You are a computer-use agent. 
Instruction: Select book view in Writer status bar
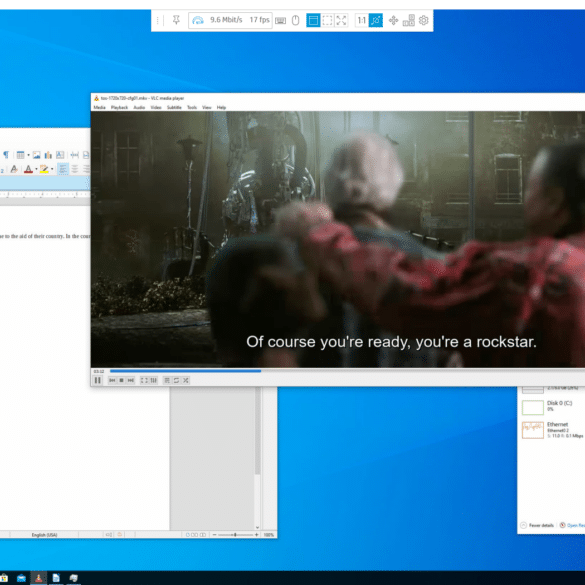(x=203, y=535)
